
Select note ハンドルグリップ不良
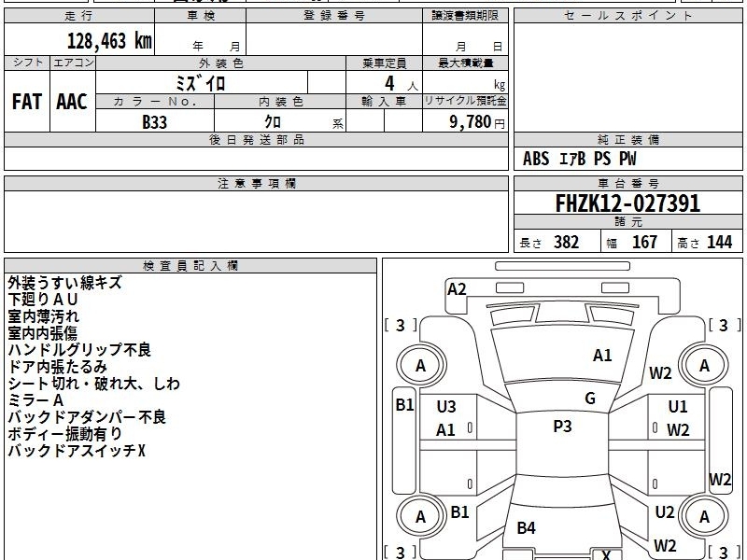[x=79, y=350]
